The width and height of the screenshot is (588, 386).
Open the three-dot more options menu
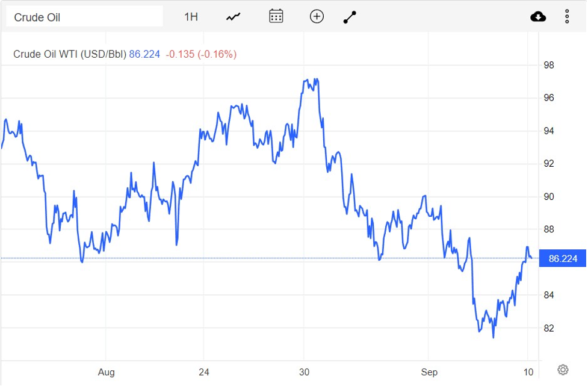(567, 16)
